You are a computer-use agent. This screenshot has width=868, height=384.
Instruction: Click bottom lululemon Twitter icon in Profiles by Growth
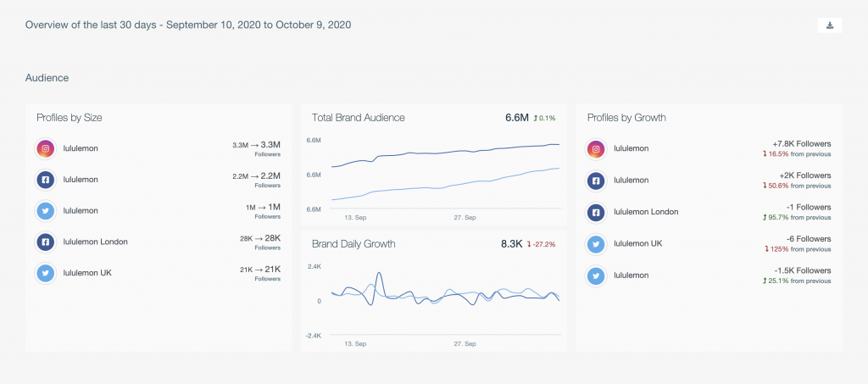tap(597, 275)
